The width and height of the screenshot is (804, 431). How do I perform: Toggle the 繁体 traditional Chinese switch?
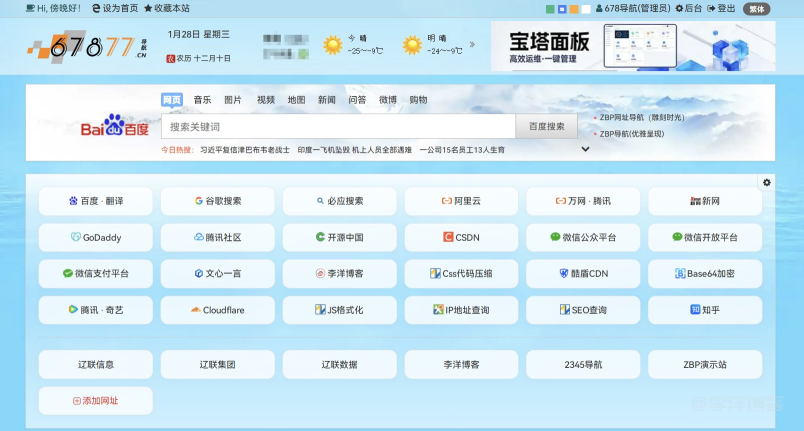pyautogui.click(x=756, y=9)
